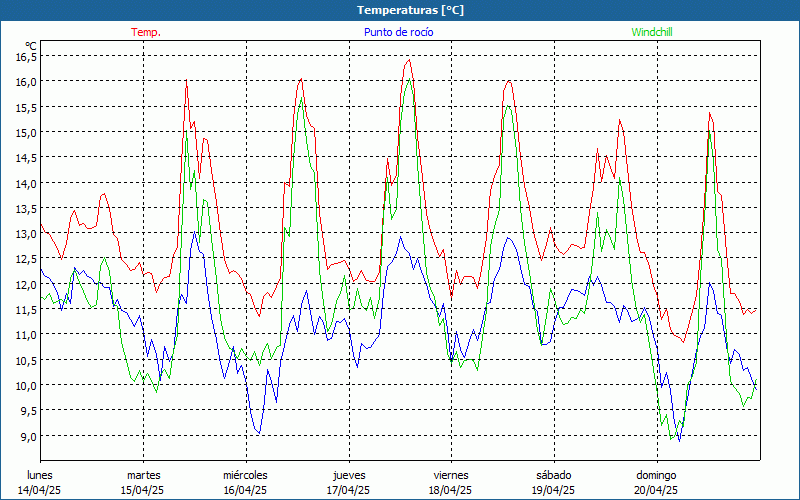
Task: Click the 9,5 y-axis value
Action: pyautogui.click(x=29, y=411)
